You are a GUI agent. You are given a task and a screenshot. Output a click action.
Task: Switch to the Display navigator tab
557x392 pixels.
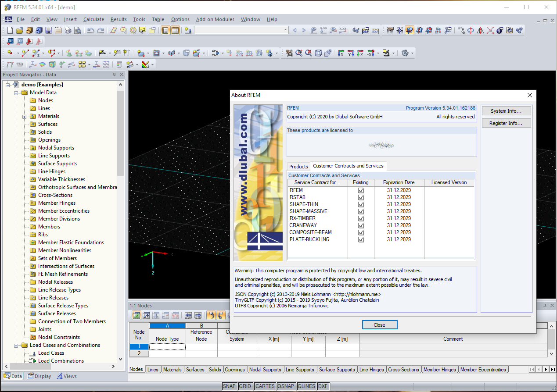[39, 376]
